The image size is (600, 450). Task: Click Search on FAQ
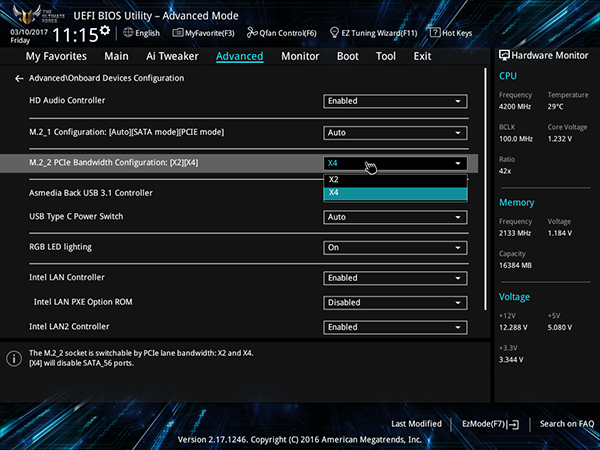click(x=567, y=424)
